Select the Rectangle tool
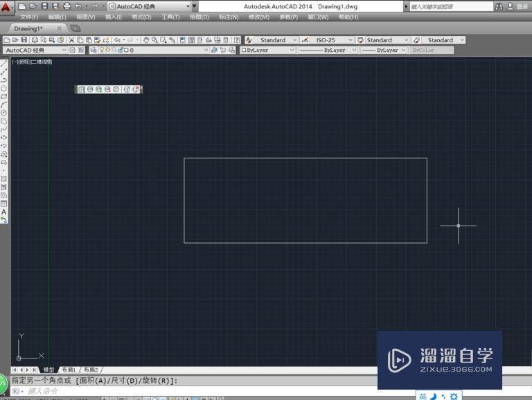The height and width of the screenshot is (400, 532). click(3, 97)
